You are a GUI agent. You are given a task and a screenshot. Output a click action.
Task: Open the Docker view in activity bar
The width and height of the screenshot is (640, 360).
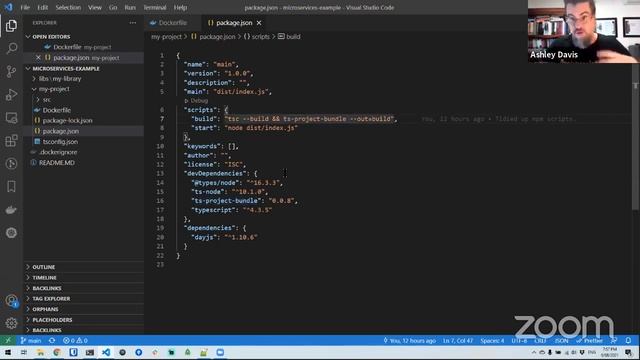[11, 210]
